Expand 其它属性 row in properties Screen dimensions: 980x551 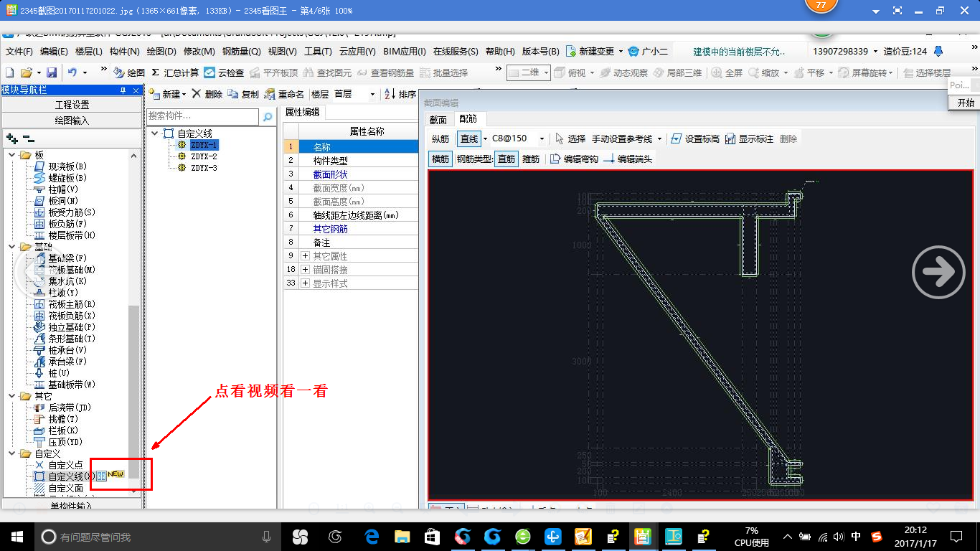pyautogui.click(x=305, y=256)
